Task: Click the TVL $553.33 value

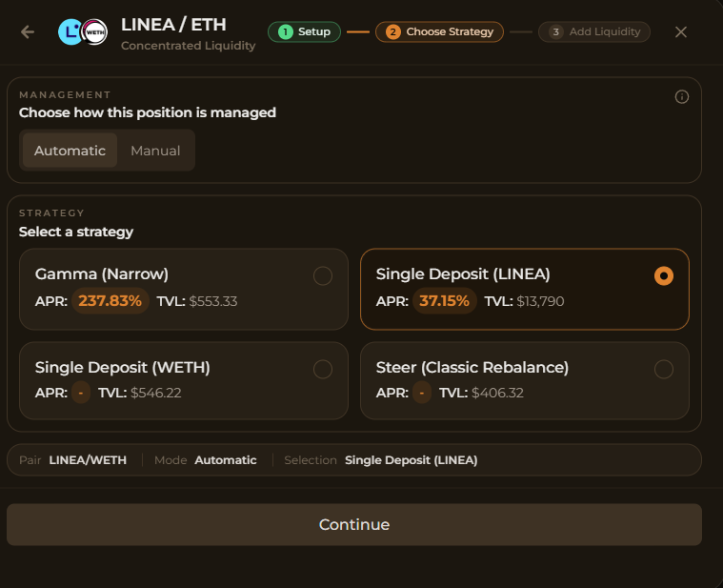Action: pyautogui.click(x=213, y=301)
